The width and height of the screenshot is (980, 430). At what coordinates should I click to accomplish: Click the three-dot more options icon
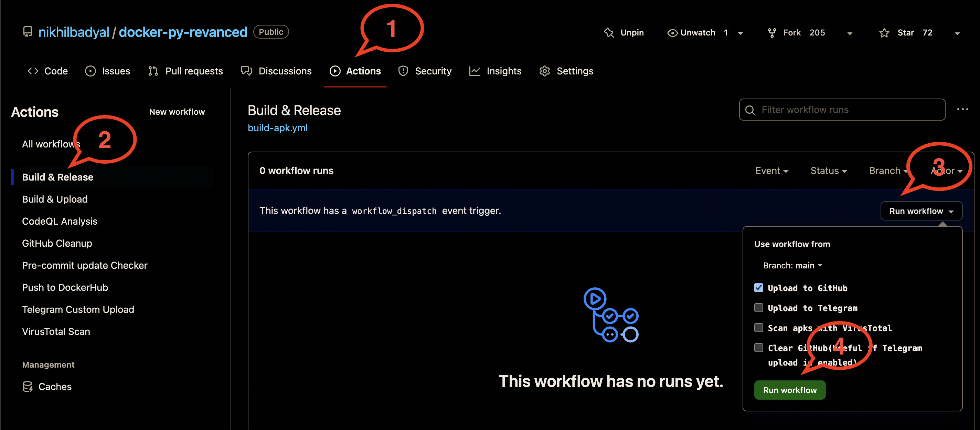pos(962,109)
